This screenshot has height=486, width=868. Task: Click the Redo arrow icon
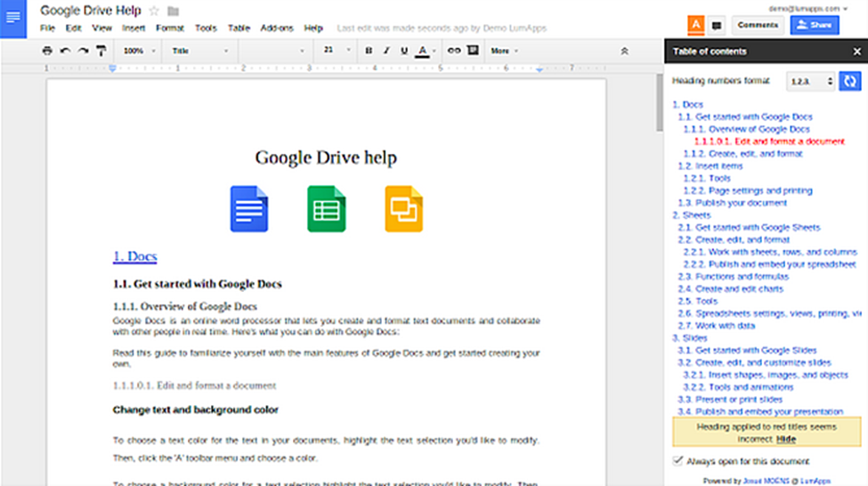pyautogui.click(x=83, y=51)
